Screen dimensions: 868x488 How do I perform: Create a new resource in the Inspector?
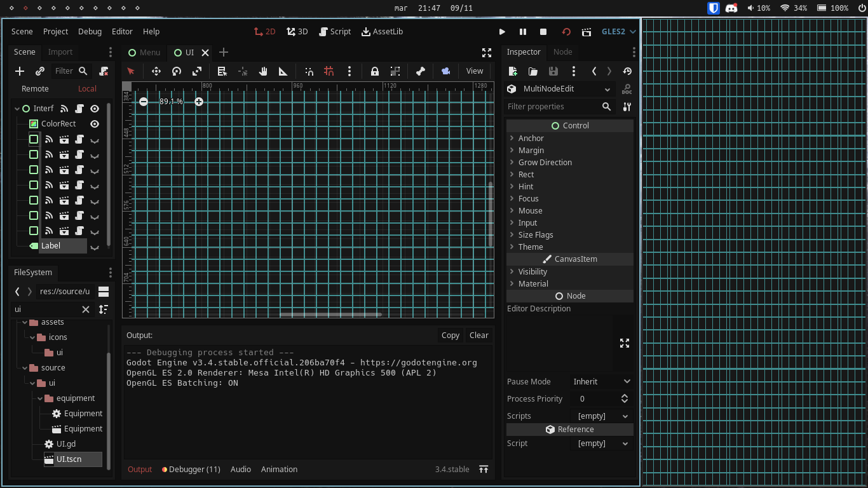[513, 71]
